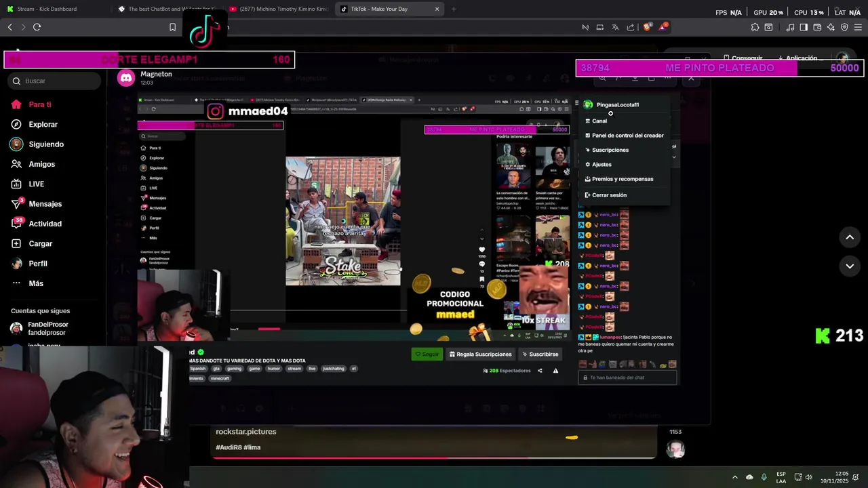Click the banned chat input field
The image size is (868, 488).
tap(627, 378)
